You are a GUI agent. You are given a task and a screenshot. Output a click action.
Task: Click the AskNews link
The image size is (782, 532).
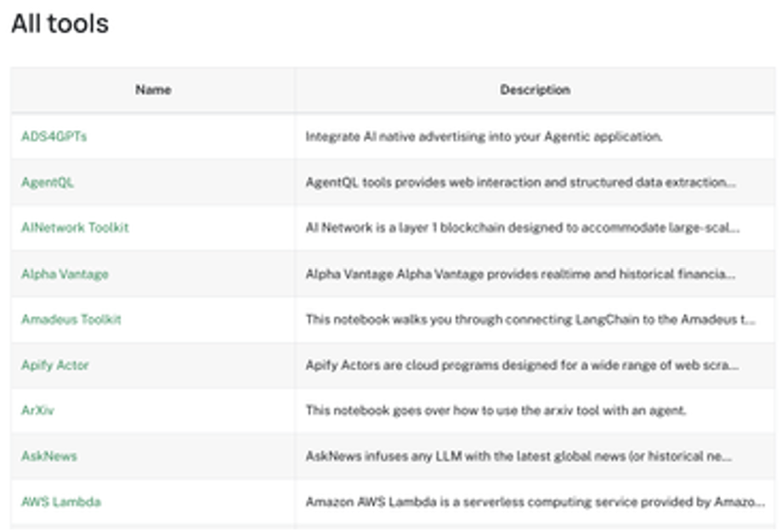click(x=49, y=456)
